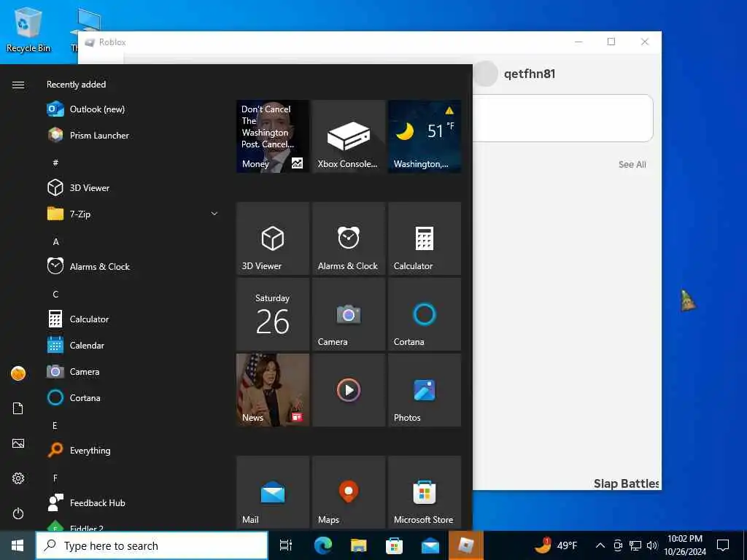This screenshot has height=560, width=747.
Task: Click See All in the Roblox window
Action: point(632,164)
